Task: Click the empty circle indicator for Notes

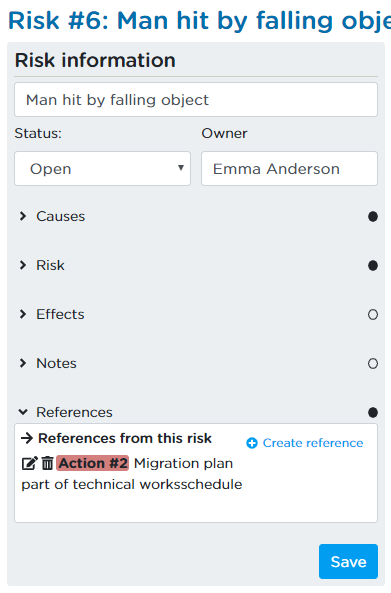Action: point(373,363)
